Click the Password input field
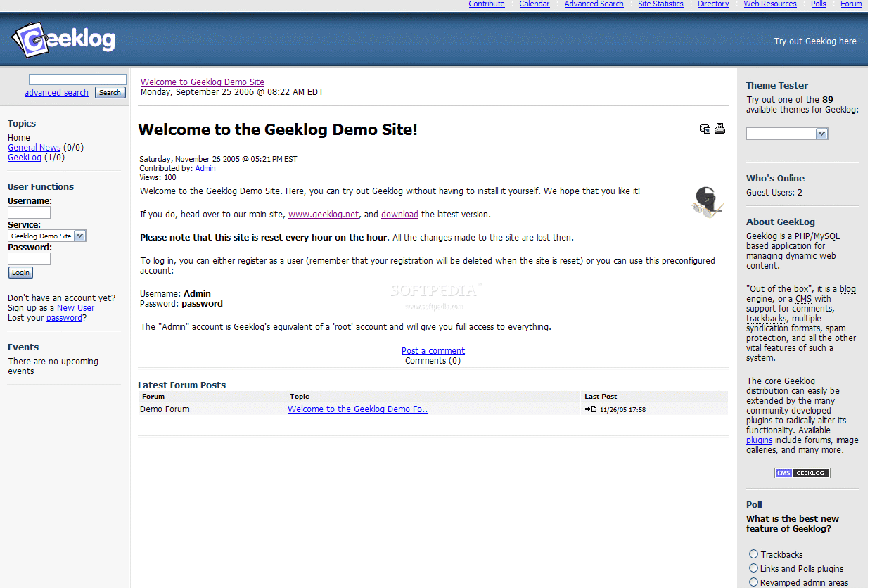This screenshot has height=588, width=870. (29, 259)
